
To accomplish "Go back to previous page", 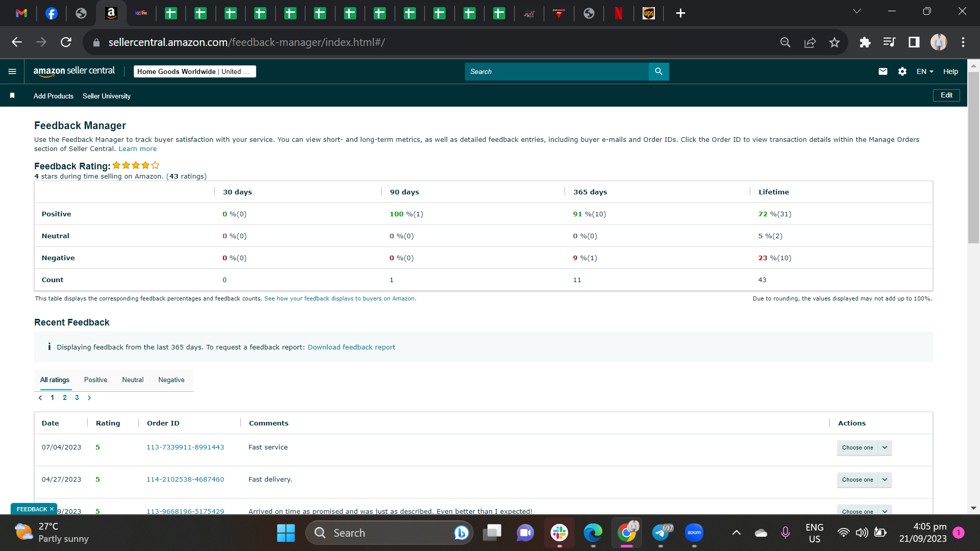I will (17, 42).
